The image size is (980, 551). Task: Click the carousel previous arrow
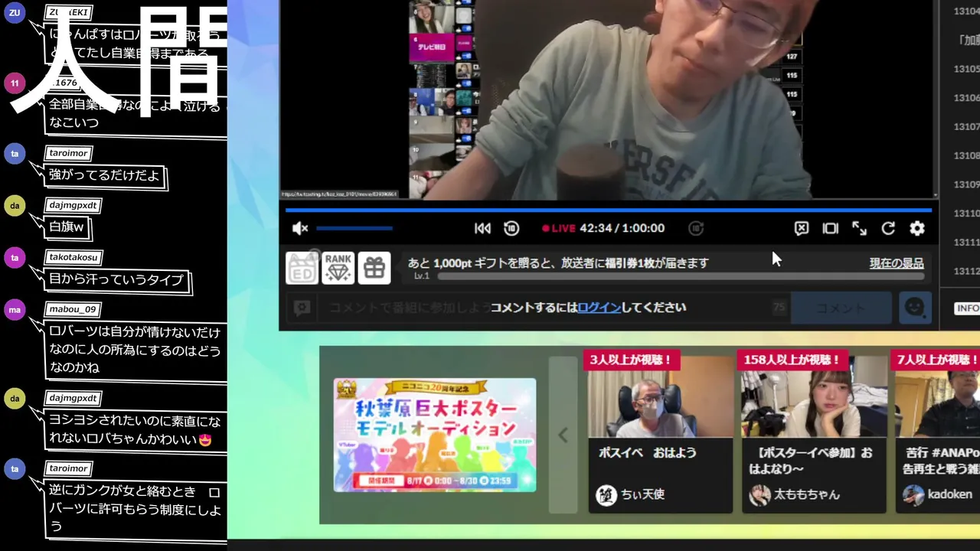[x=563, y=435]
